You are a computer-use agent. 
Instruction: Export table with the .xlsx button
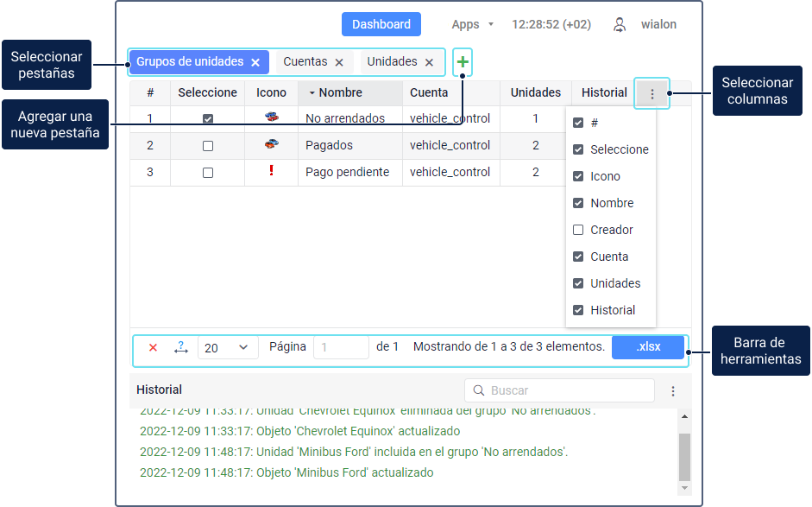click(x=648, y=347)
